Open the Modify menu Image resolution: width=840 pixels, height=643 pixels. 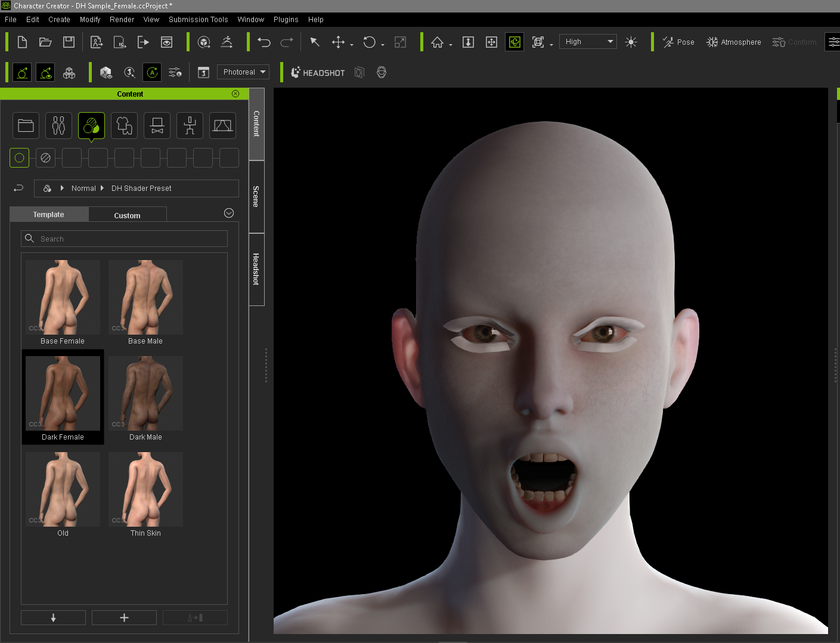click(x=90, y=20)
